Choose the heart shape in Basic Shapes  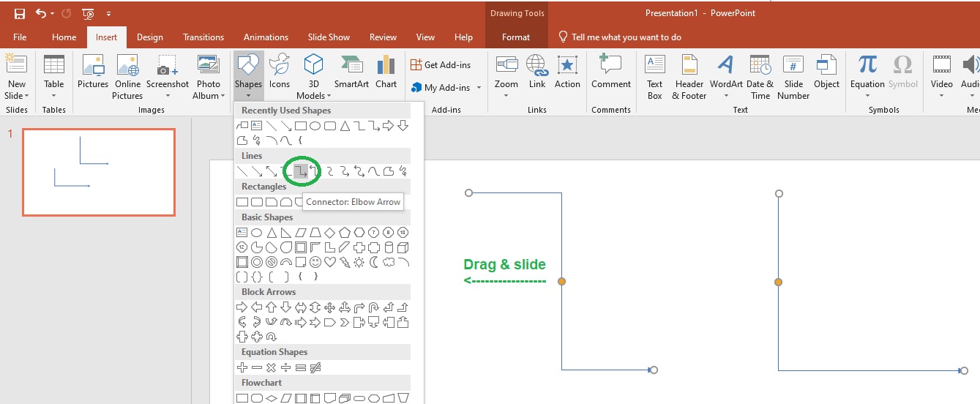(x=330, y=262)
